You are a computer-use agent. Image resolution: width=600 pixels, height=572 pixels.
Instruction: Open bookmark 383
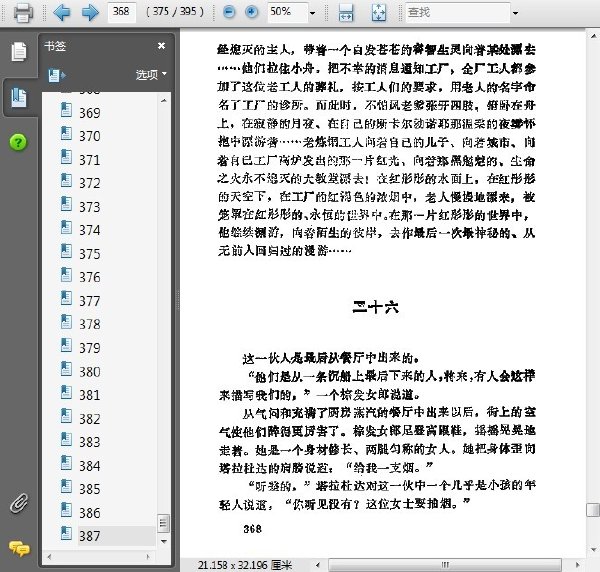click(x=90, y=442)
